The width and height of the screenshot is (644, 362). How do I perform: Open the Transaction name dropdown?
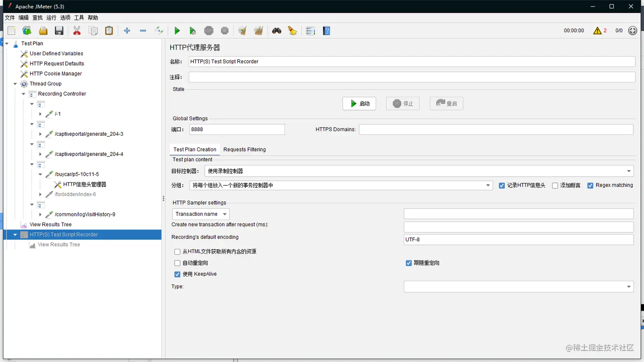201,214
